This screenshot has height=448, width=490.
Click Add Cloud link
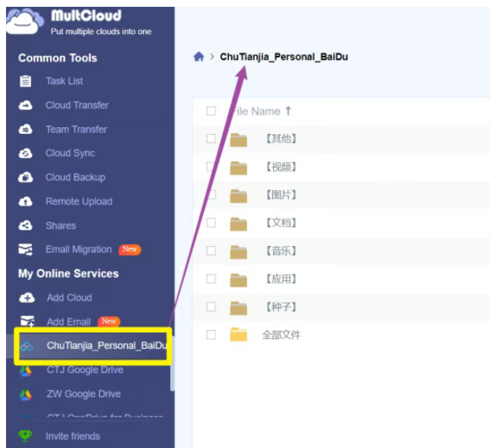(x=70, y=297)
